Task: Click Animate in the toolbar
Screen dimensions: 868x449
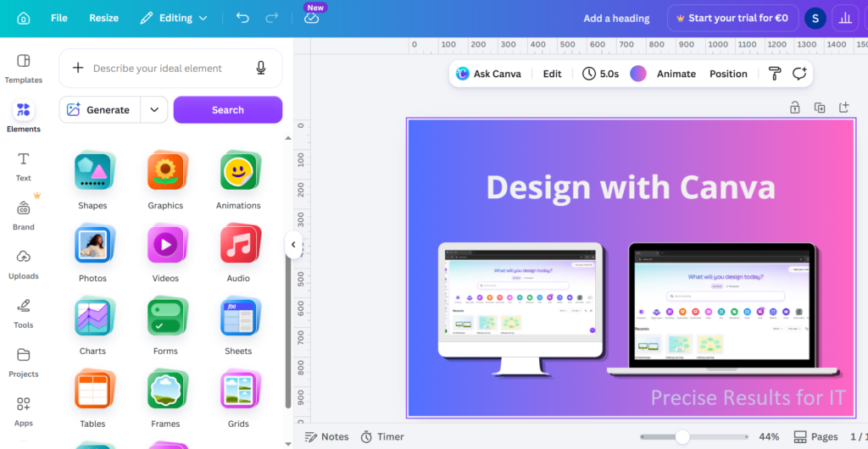Action: pyautogui.click(x=676, y=74)
